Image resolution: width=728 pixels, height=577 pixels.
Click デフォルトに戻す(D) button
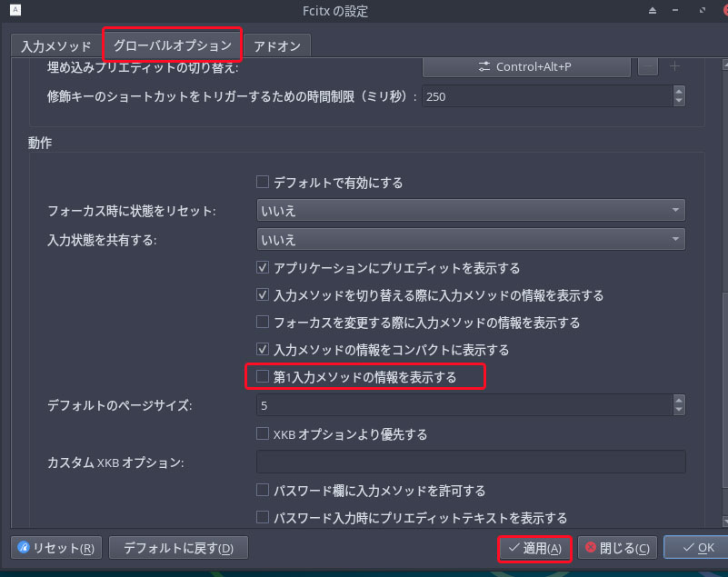point(178,548)
